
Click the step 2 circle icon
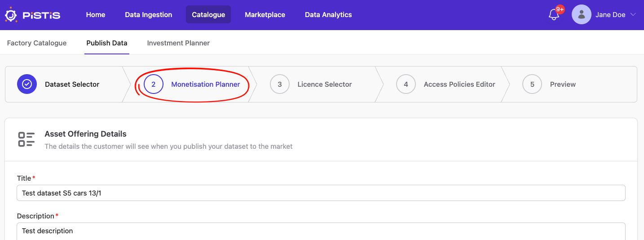tap(154, 84)
